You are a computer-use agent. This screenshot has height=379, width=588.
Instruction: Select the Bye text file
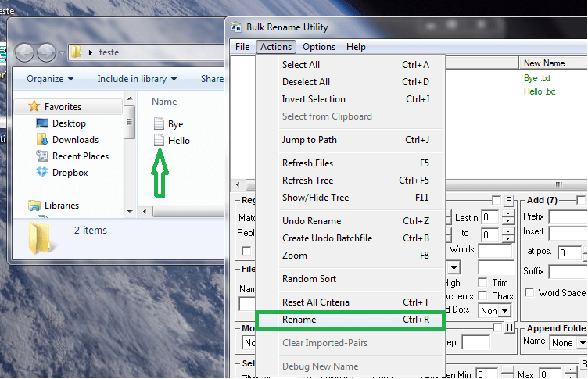[174, 124]
